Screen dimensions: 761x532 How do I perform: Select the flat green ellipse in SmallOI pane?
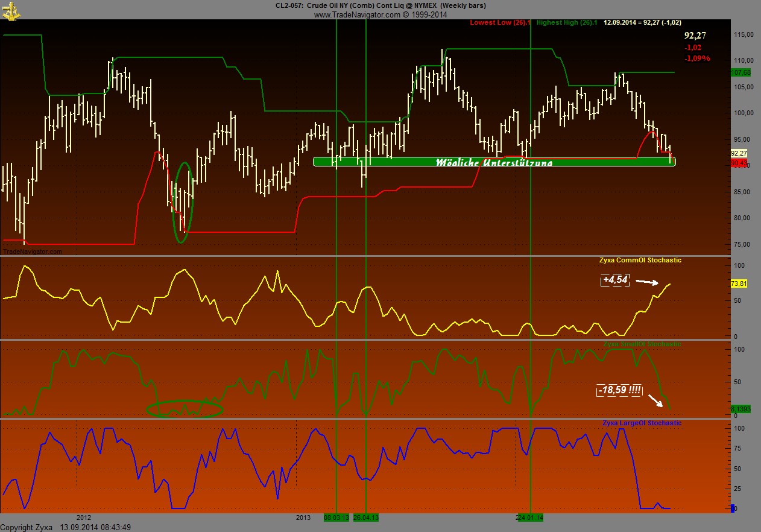tap(185, 409)
